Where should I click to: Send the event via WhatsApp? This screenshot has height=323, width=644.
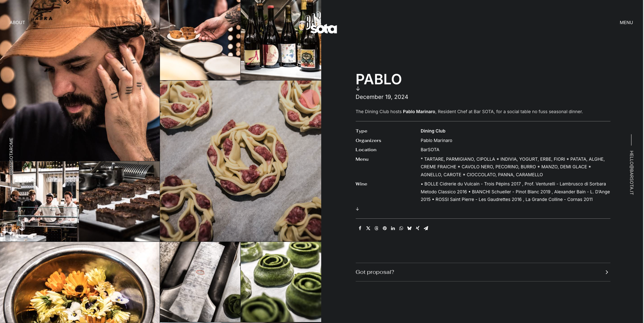[x=401, y=228]
